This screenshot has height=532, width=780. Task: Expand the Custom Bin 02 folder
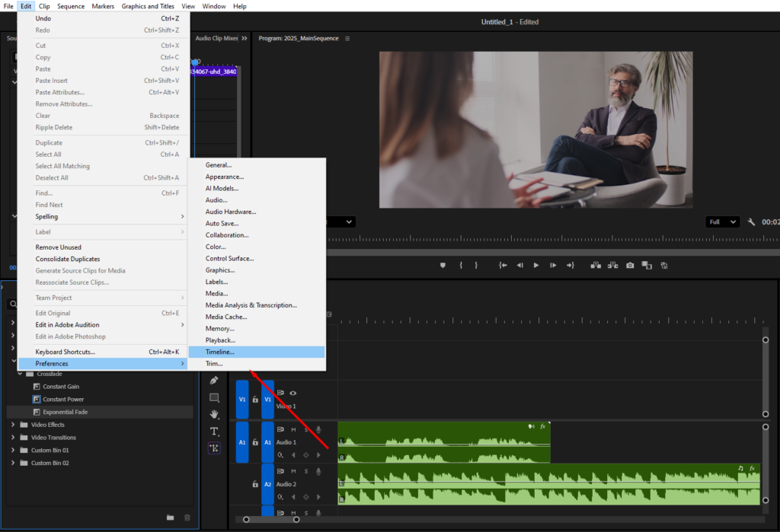pyautogui.click(x=13, y=463)
